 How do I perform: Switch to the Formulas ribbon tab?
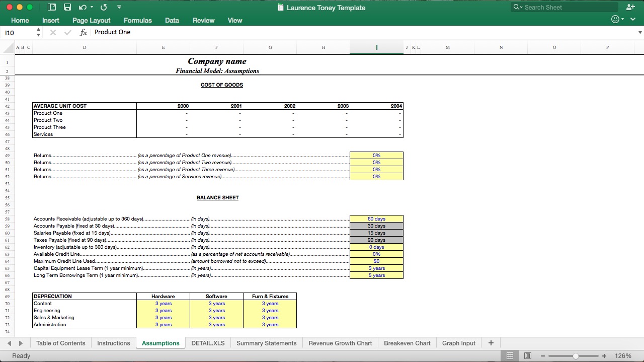click(137, 20)
